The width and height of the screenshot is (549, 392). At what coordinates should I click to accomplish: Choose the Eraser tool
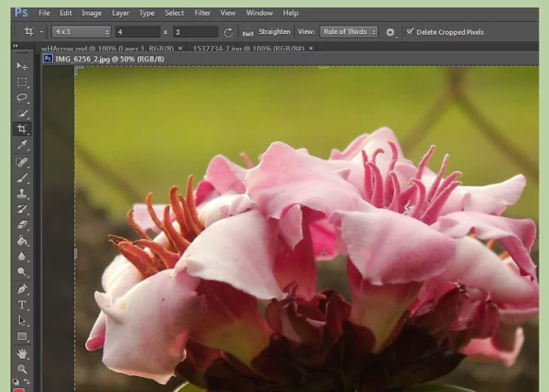[22, 225]
